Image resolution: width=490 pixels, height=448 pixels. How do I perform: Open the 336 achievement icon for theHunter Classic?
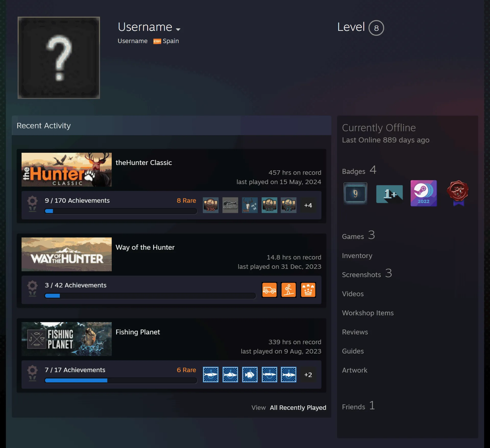click(x=211, y=205)
